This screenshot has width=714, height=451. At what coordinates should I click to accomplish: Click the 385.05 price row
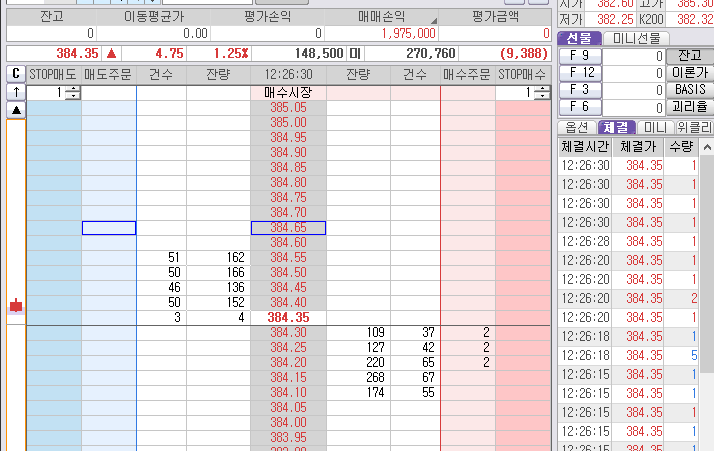pos(288,108)
